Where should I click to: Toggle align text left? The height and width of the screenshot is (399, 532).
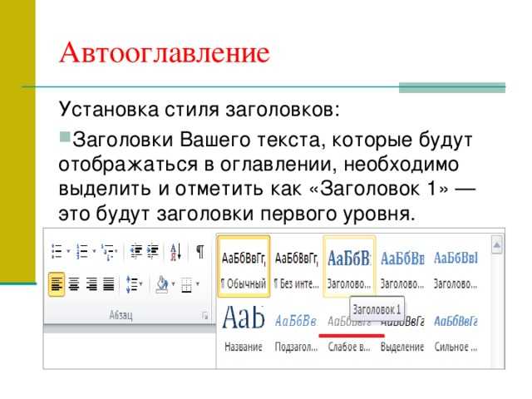click(x=57, y=284)
